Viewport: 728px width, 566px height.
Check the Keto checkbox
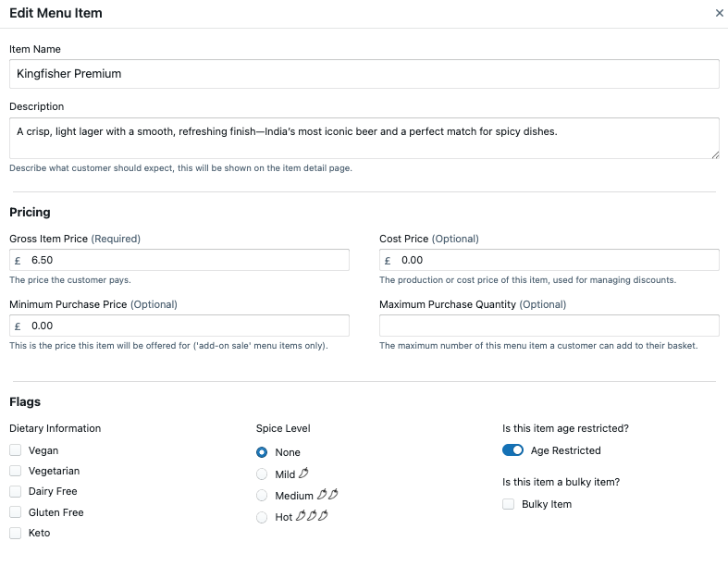tap(16, 534)
